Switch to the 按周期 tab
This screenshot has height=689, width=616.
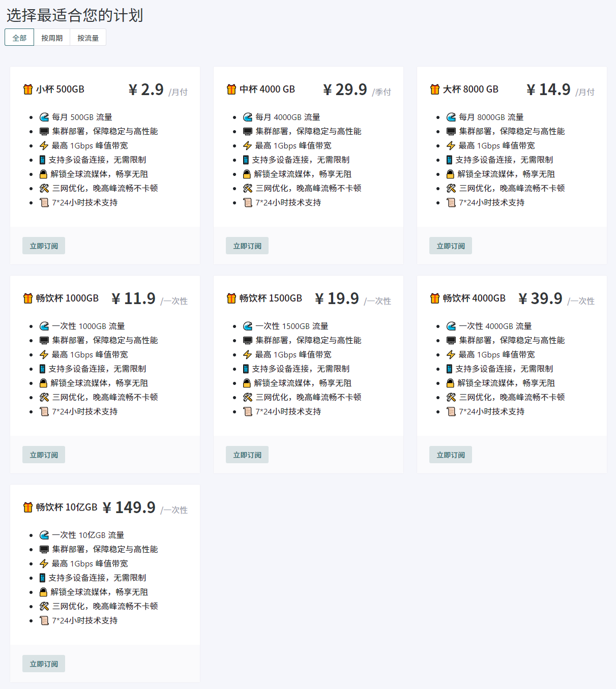click(x=52, y=38)
